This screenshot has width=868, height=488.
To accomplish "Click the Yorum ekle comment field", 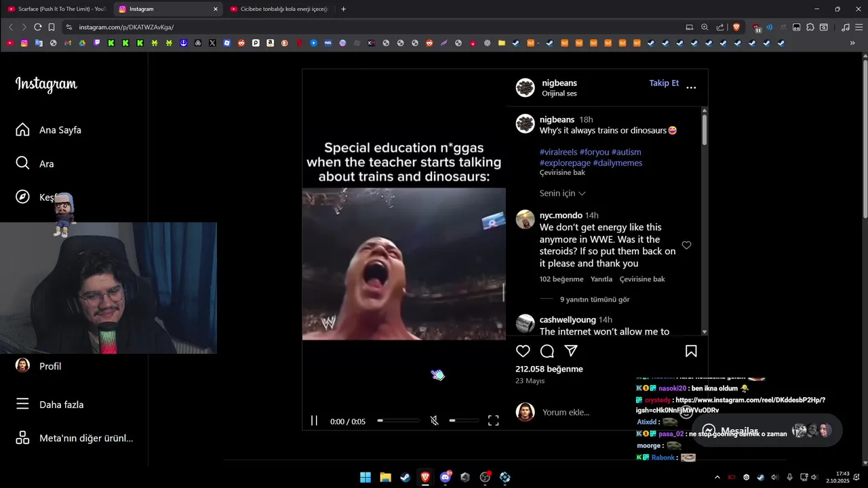I will click(x=566, y=412).
